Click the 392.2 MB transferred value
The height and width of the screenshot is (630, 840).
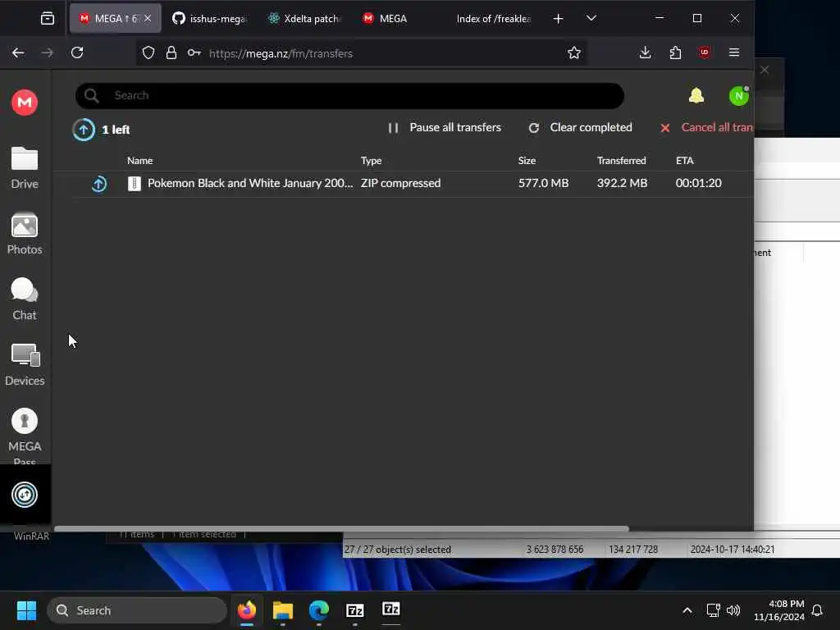pos(622,183)
